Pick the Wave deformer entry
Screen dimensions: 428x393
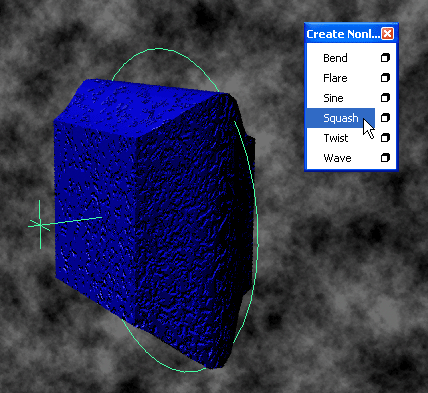point(340,158)
